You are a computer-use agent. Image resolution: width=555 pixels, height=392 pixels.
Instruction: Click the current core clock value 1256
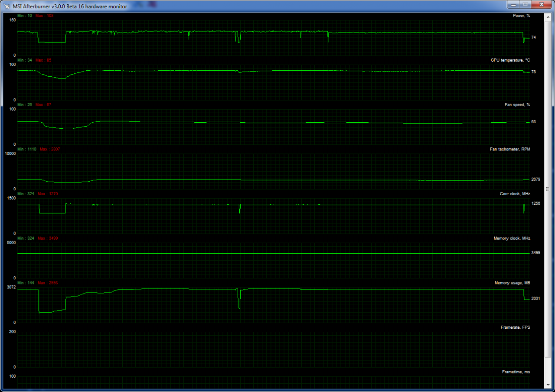tap(536, 203)
